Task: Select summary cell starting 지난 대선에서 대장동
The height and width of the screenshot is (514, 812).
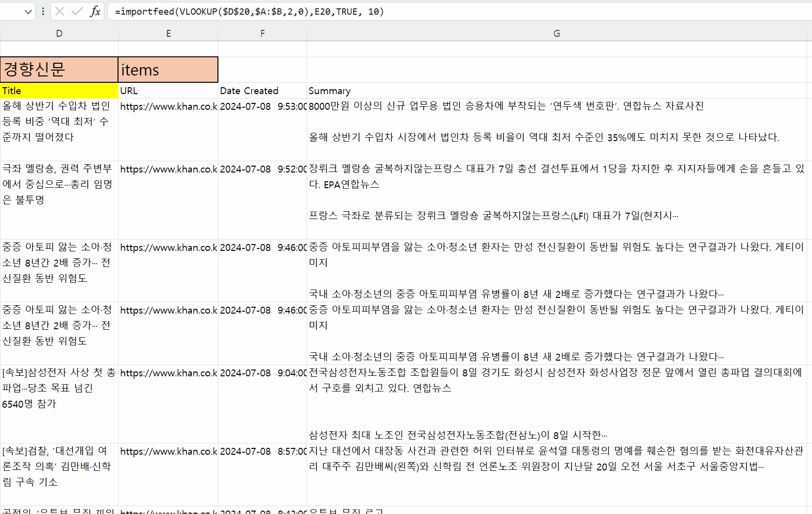Action: 557,474
